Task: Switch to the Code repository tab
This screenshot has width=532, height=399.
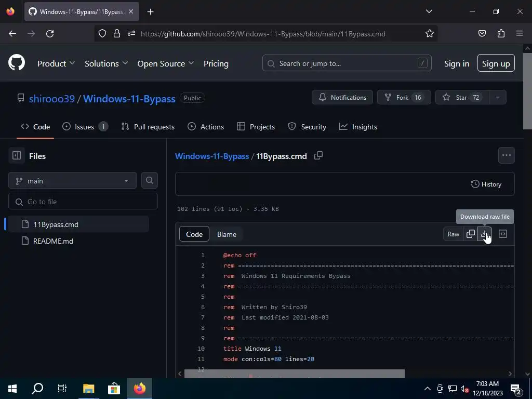Action: tap(35, 127)
